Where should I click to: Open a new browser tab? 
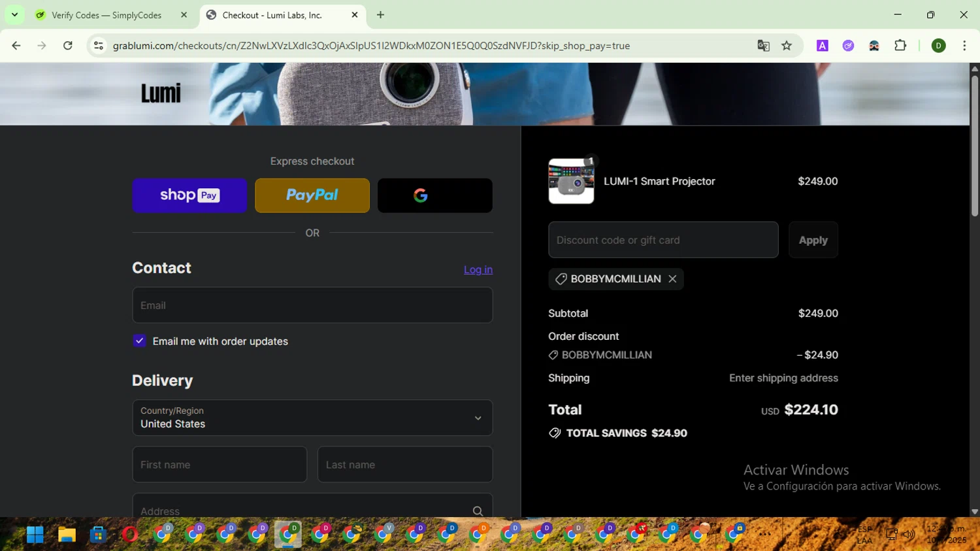tap(380, 15)
